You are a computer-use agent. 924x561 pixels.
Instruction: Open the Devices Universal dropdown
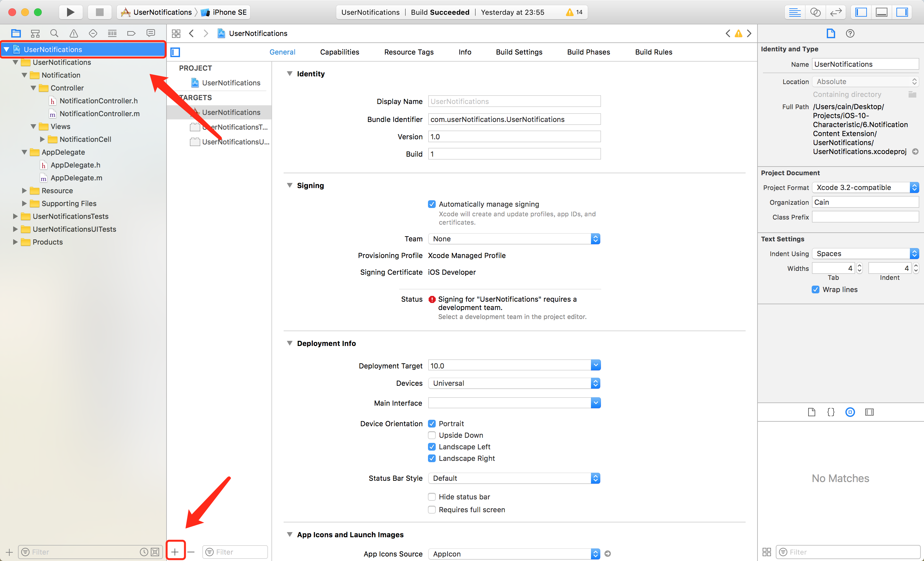point(514,383)
